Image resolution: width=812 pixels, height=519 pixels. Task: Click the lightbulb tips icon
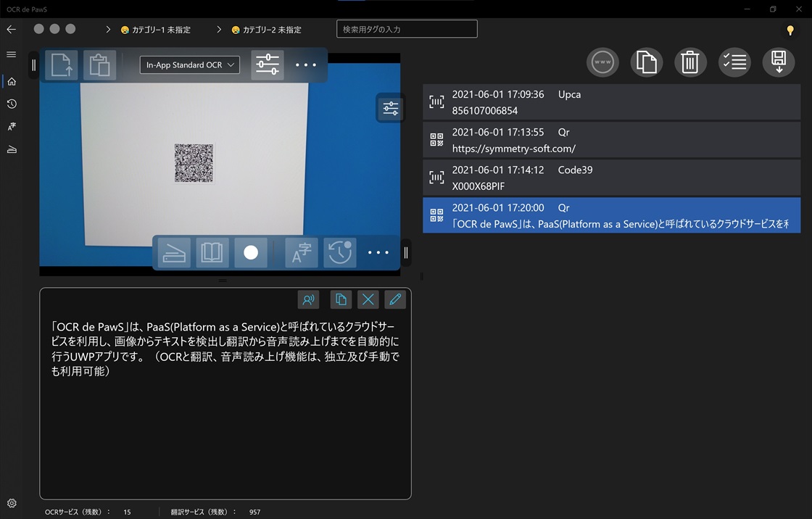click(x=790, y=30)
